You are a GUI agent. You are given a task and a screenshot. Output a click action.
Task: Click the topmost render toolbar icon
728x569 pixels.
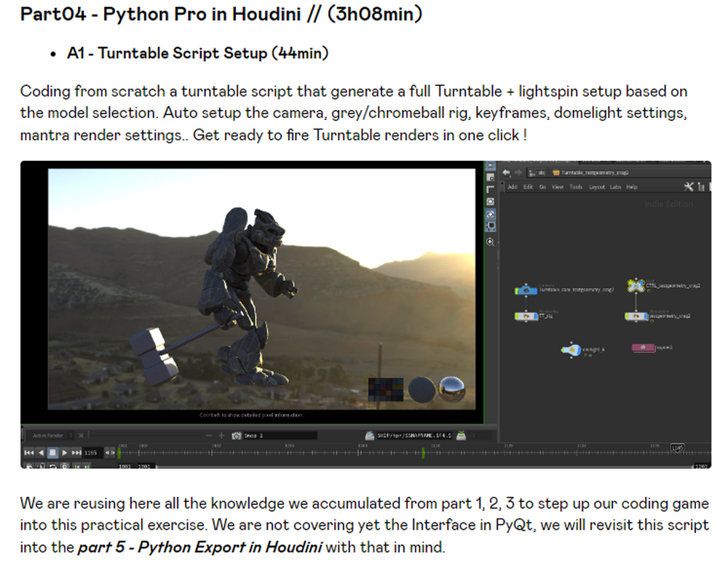coord(490,166)
